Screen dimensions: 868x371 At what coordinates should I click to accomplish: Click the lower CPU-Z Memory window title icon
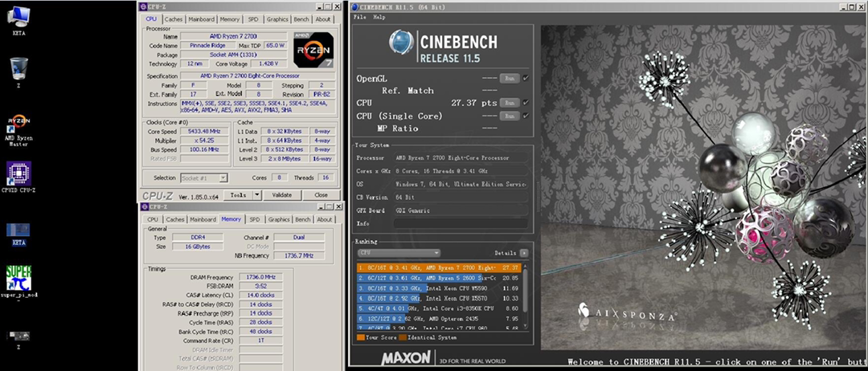[143, 207]
